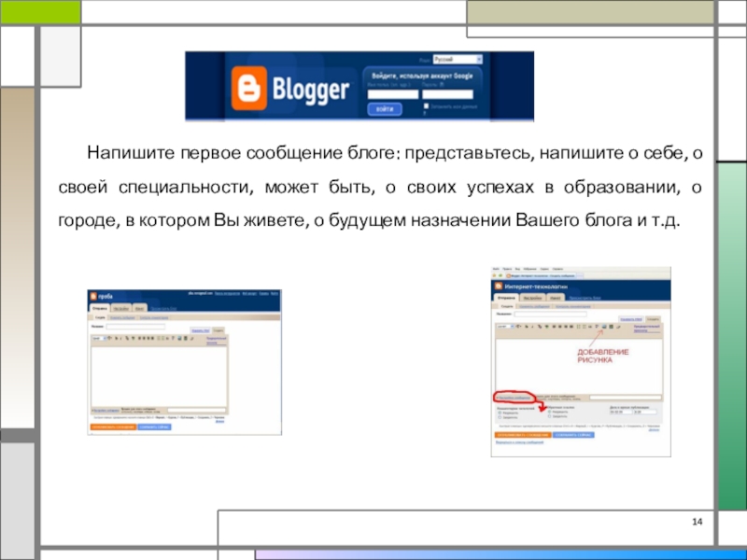The image size is (747, 560).
Task: Click the Blogger icon beside the проба title
Action: 93,296
